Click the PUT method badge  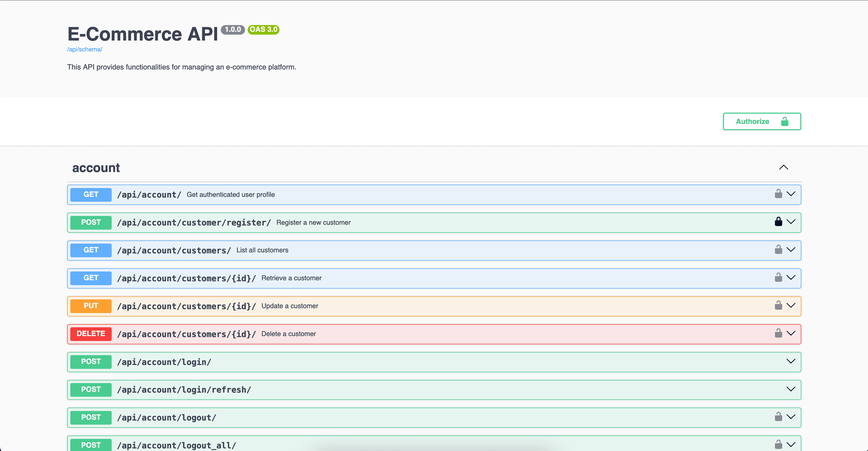(x=91, y=306)
